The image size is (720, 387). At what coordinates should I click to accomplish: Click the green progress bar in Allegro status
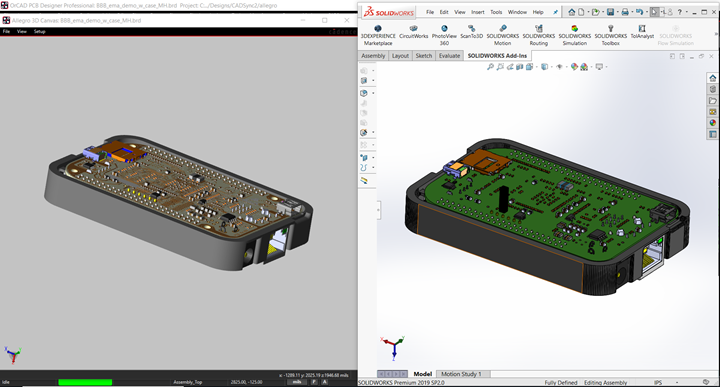point(85,382)
